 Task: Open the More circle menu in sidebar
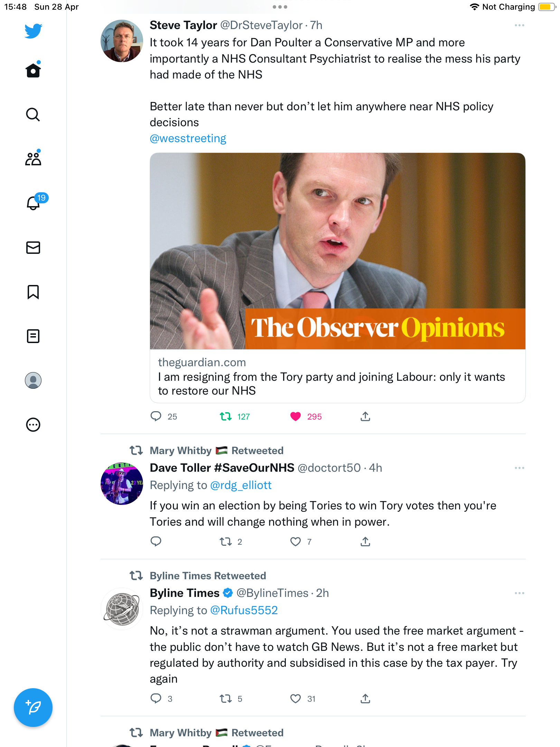tap(33, 425)
